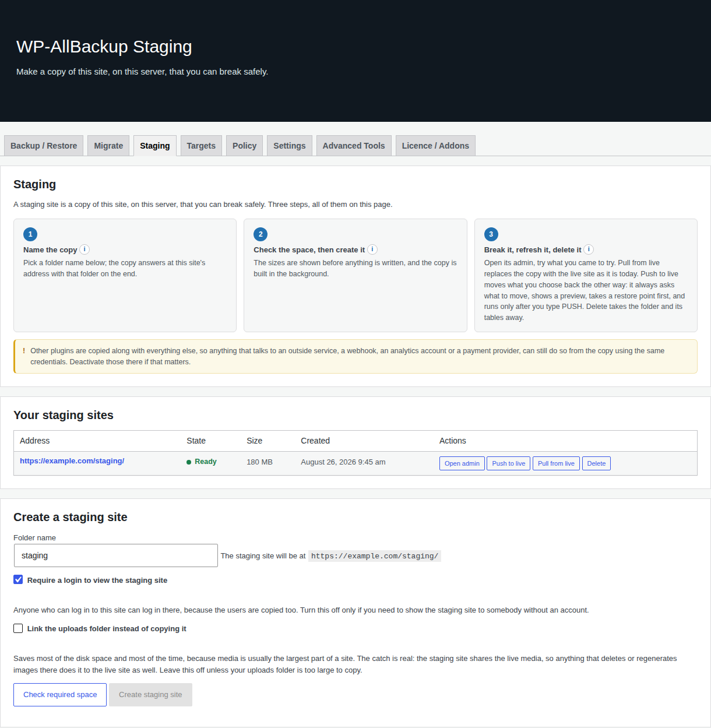711x728 pixels.
Task: Open the Policy tab
Action: click(244, 146)
